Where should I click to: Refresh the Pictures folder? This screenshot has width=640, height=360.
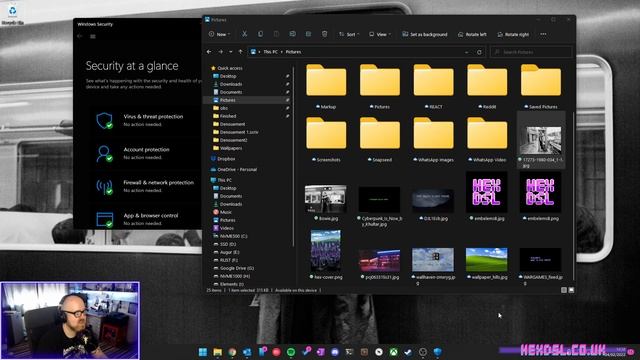(479, 52)
